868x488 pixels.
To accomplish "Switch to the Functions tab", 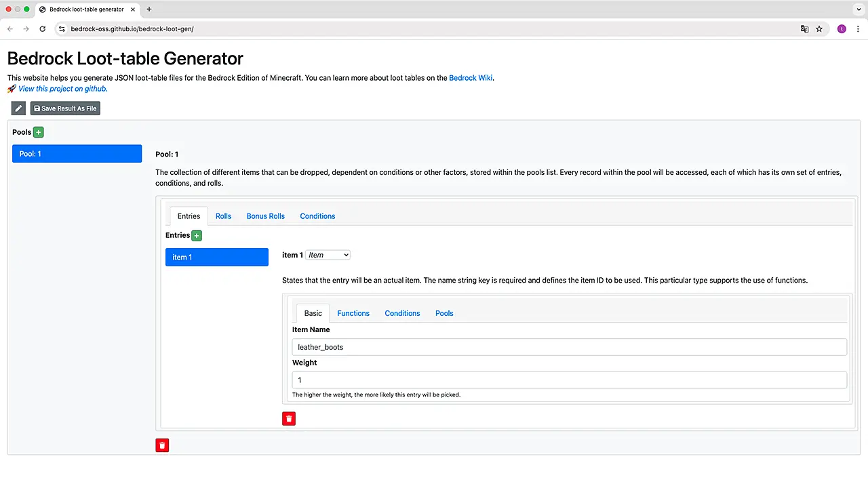I will tap(353, 313).
